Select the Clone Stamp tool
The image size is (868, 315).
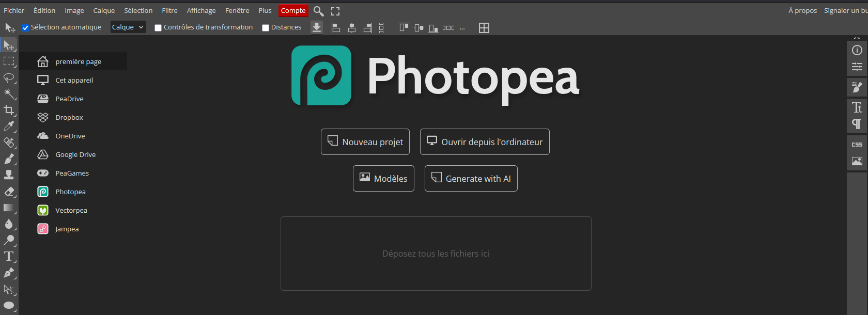[9, 175]
